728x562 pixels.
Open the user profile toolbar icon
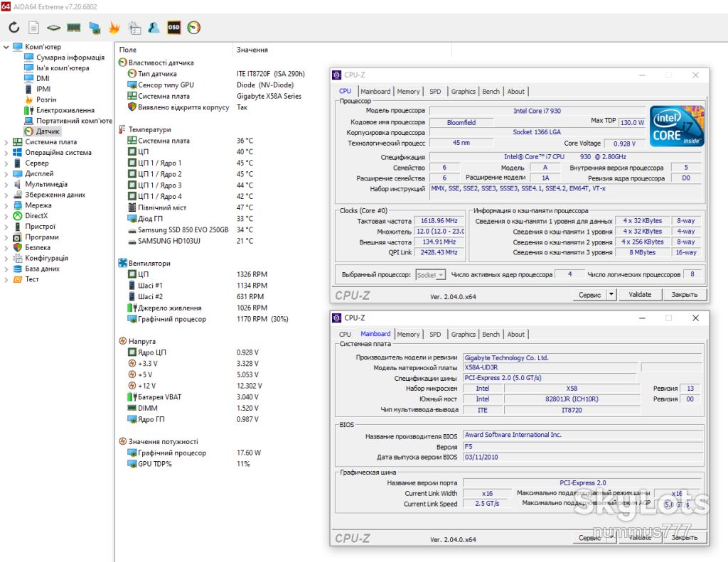coord(154,28)
